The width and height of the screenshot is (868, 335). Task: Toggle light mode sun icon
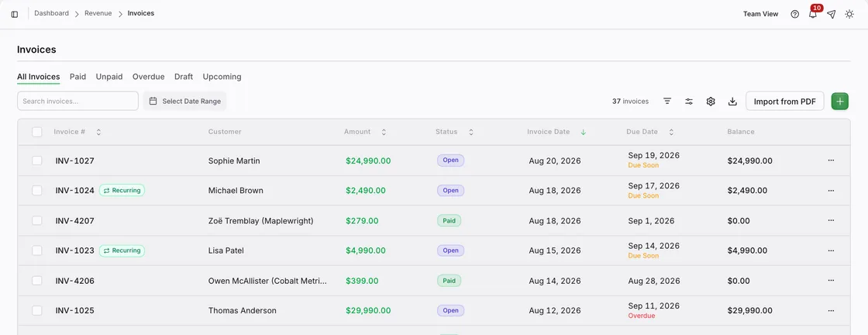pyautogui.click(x=849, y=14)
